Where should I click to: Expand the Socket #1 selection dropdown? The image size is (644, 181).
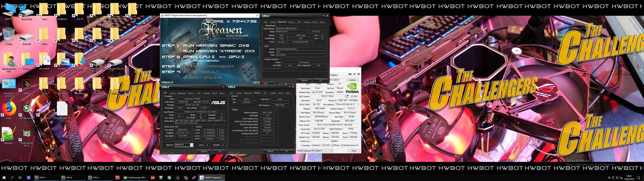[192, 145]
